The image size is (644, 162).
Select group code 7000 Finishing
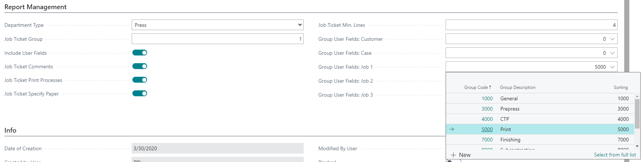(487, 140)
